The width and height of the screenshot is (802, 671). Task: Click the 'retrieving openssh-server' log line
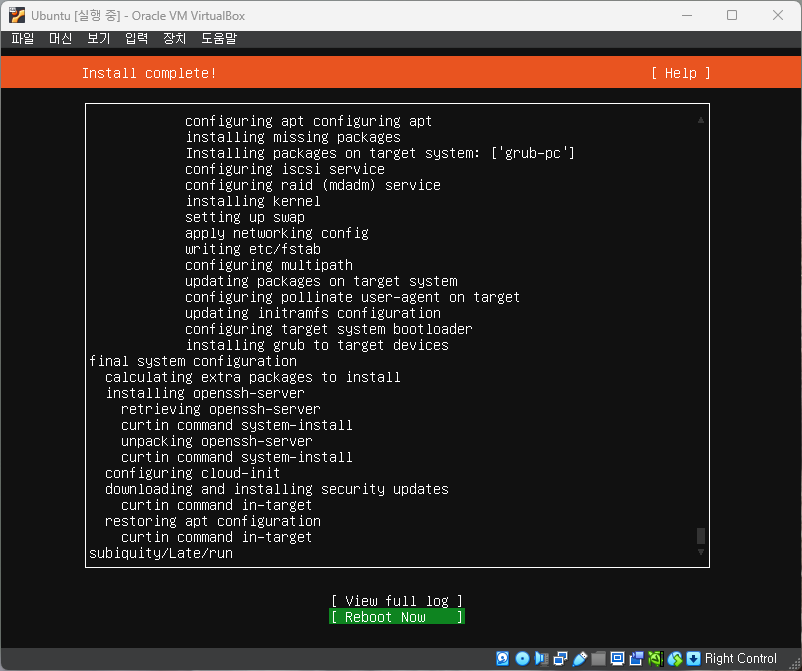[x=221, y=409]
